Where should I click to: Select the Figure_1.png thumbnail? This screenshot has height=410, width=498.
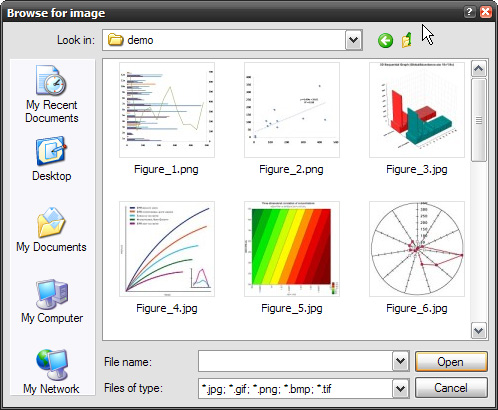click(x=167, y=110)
